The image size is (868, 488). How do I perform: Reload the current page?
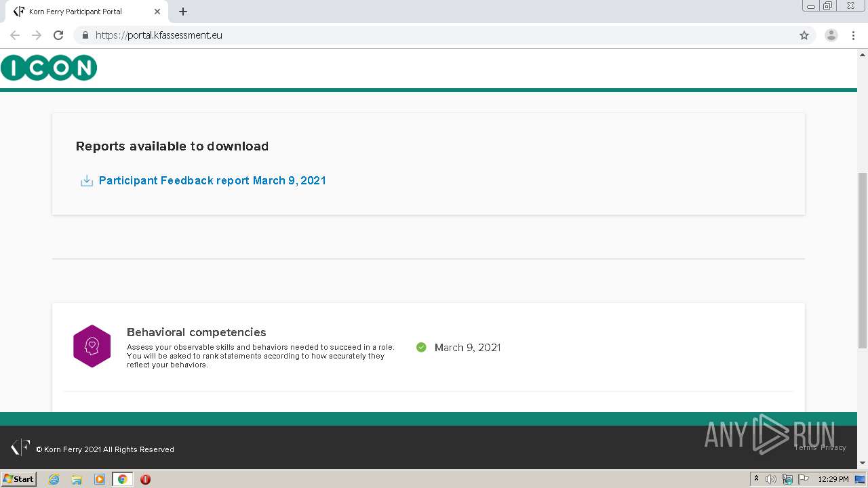tap(58, 35)
